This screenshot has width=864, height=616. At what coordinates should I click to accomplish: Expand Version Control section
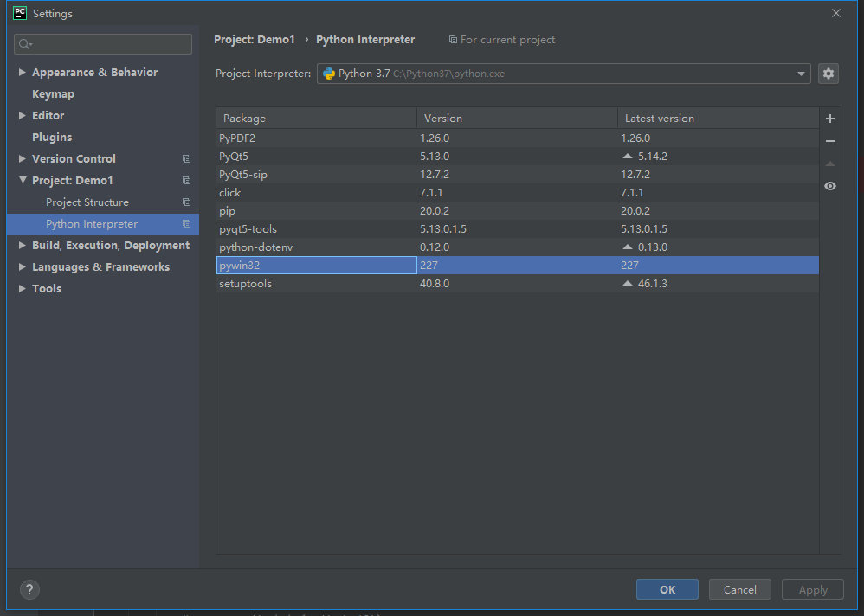point(22,158)
